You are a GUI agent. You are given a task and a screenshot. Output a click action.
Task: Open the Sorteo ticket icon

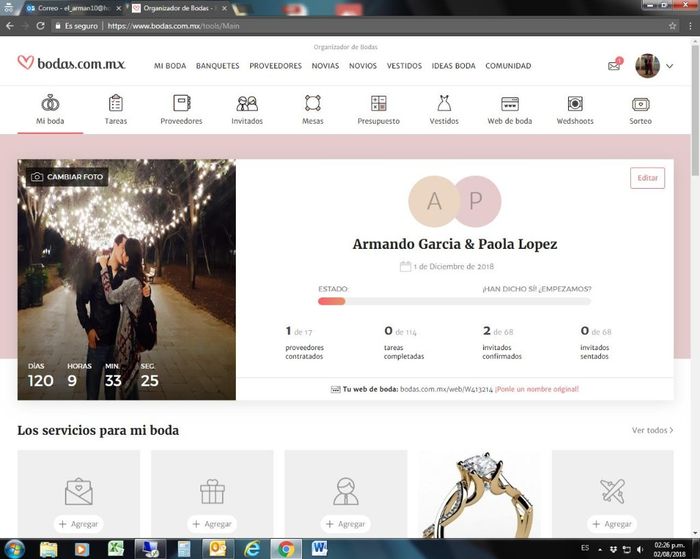pyautogui.click(x=641, y=104)
